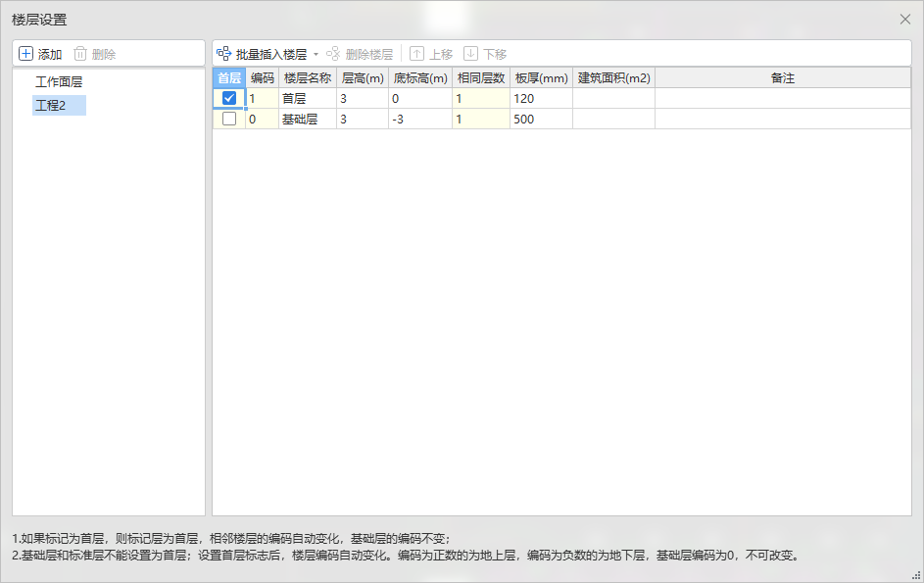The image size is (924, 583).
Task: Click the 上移 up arrow icon
Action: pyautogui.click(x=416, y=54)
